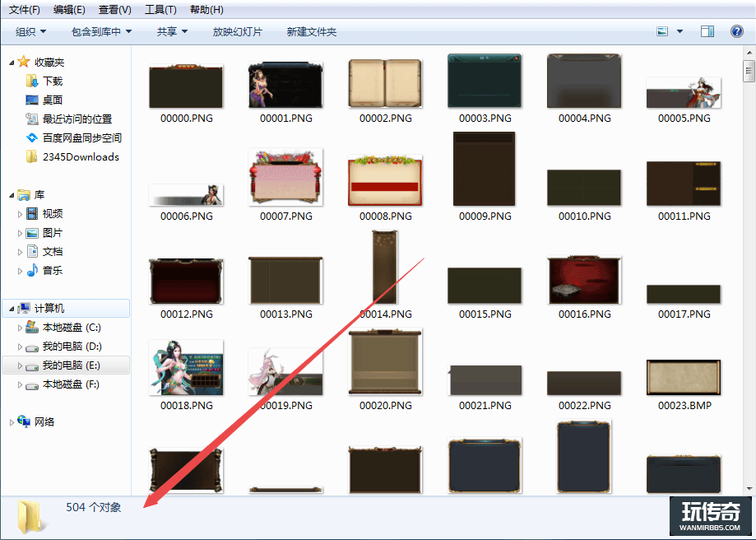Click the file name 00022.PNG
756x540 pixels.
click(x=585, y=405)
